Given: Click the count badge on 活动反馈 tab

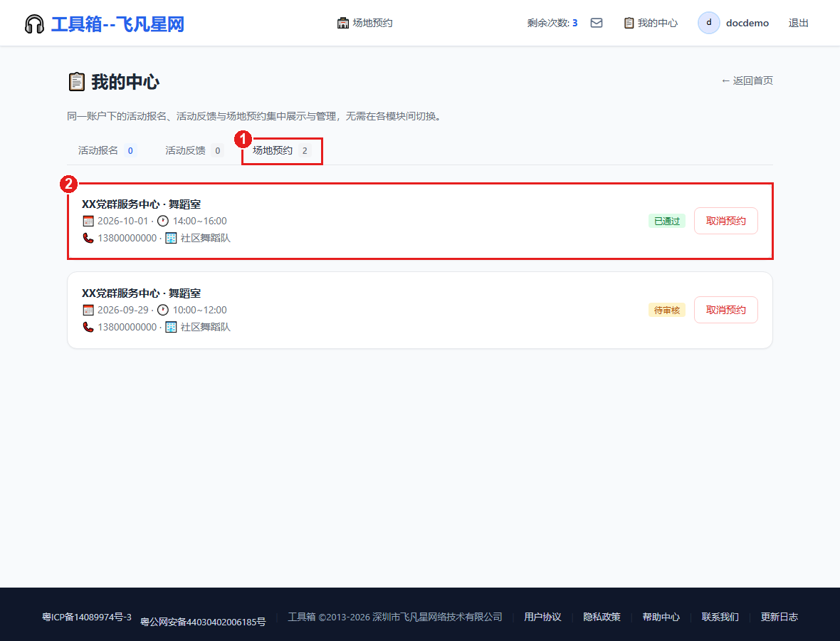Looking at the screenshot, I should click(x=218, y=150).
